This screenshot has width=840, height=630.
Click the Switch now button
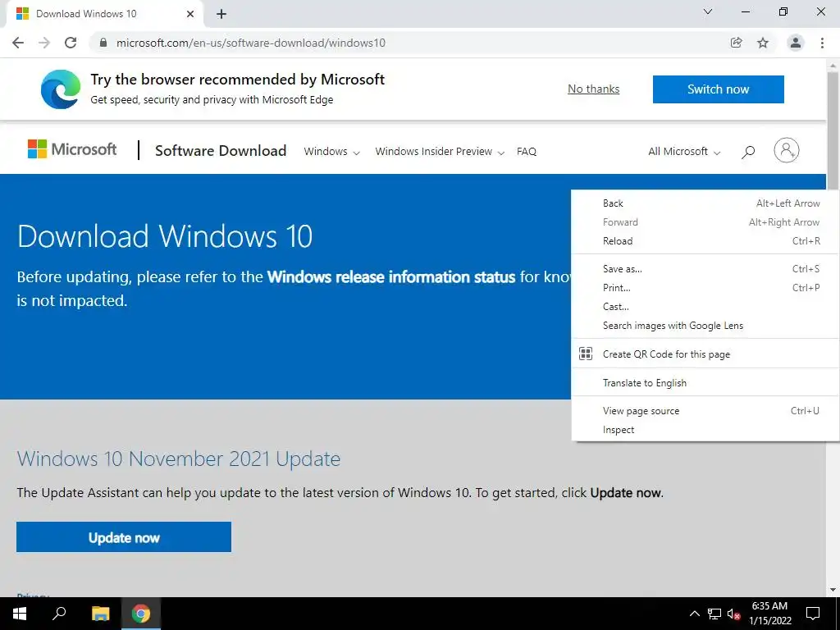(719, 89)
